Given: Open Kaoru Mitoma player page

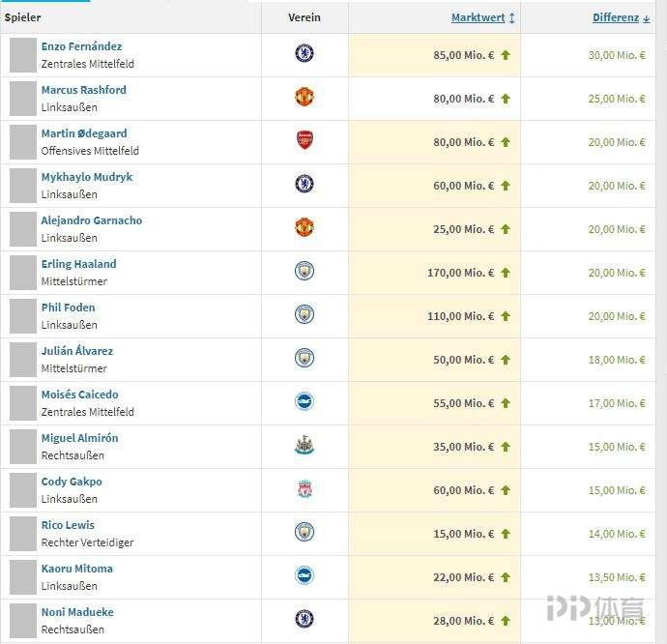Looking at the screenshot, I should (x=77, y=569).
